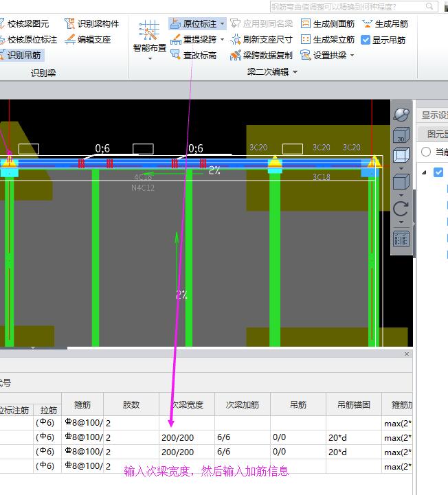Click the rotate view arrow icon
The height and width of the screenshot is (495, 448).
(x=401, y=209)
